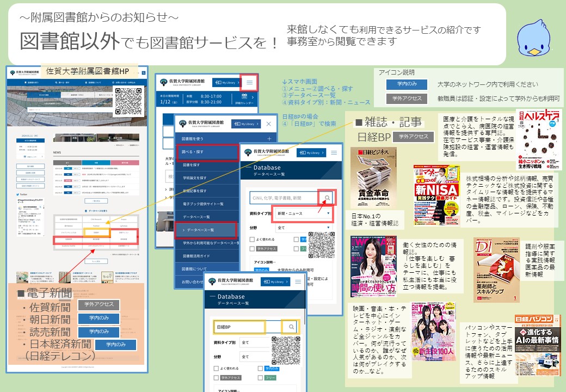Tick 学外アクセス checkbox on 新聞・ニュース database screen
The image size is (566, 392).
pyautogui.click(x=253, y=248)
